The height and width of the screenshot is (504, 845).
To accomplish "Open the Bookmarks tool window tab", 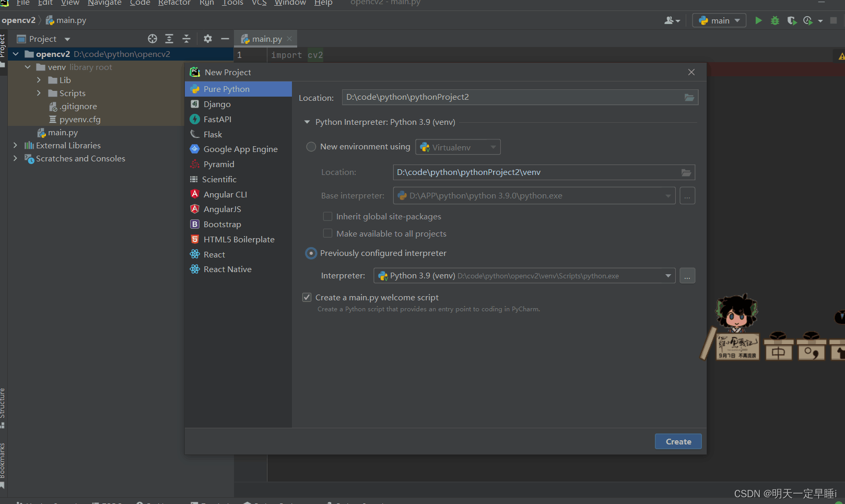I will 3,465.
